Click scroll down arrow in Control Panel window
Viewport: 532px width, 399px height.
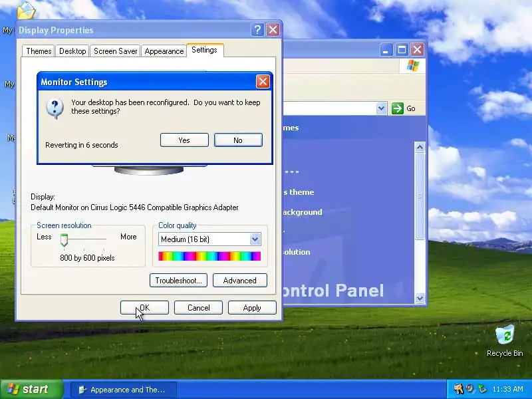tap(420, 298)
